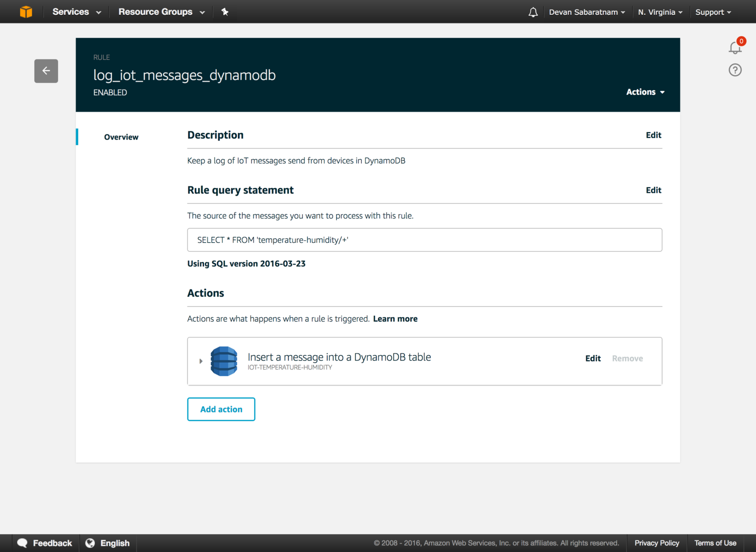
Task: Click the Feedback speech bubble icon
Action: click(22, 543)
